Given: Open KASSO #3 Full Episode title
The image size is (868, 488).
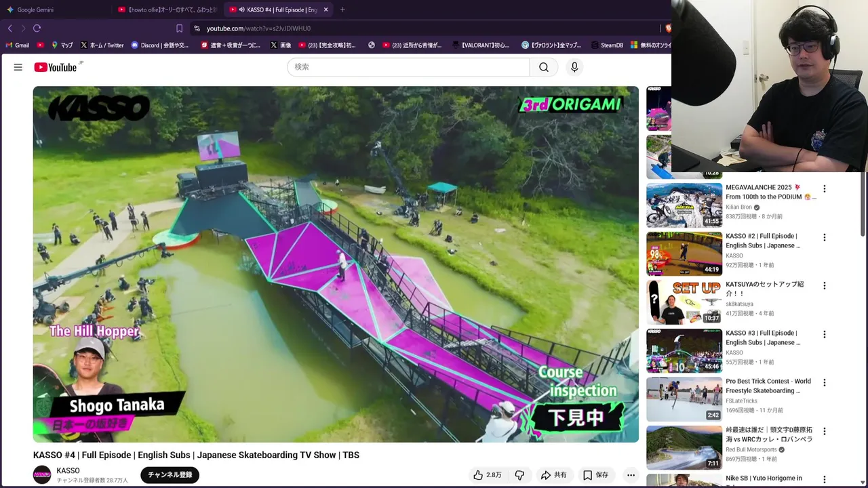Looking at the screenshot, I should tap(763, 338).
